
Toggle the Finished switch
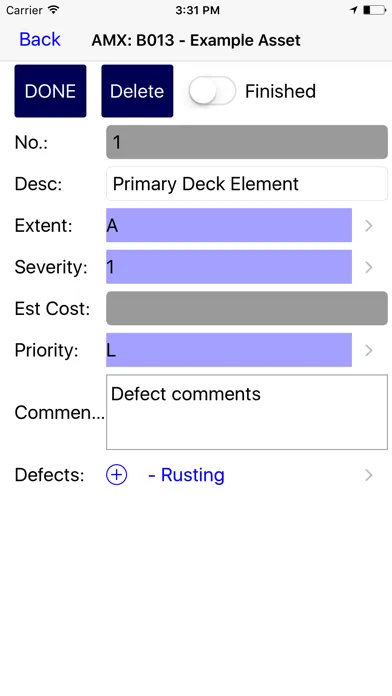(212, 91)
